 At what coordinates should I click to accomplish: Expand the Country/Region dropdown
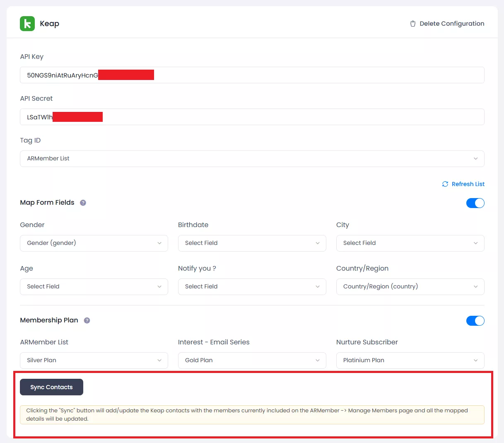(410, 287)
